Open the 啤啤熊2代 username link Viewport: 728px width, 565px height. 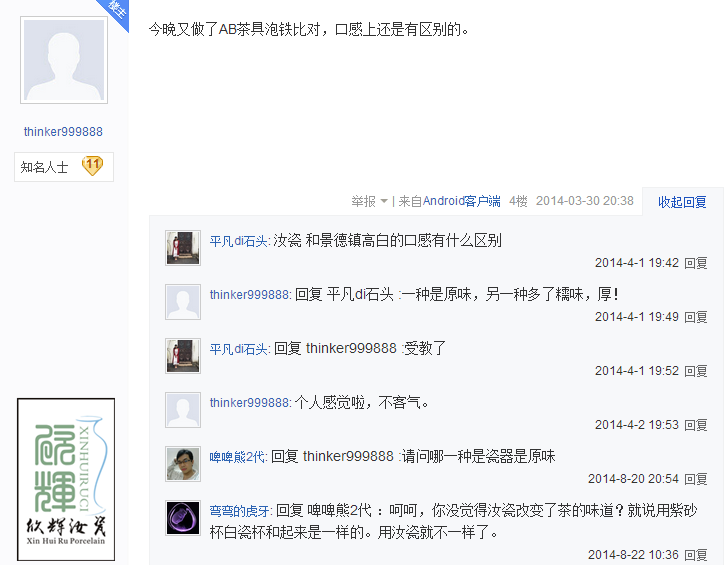point(237,457)
